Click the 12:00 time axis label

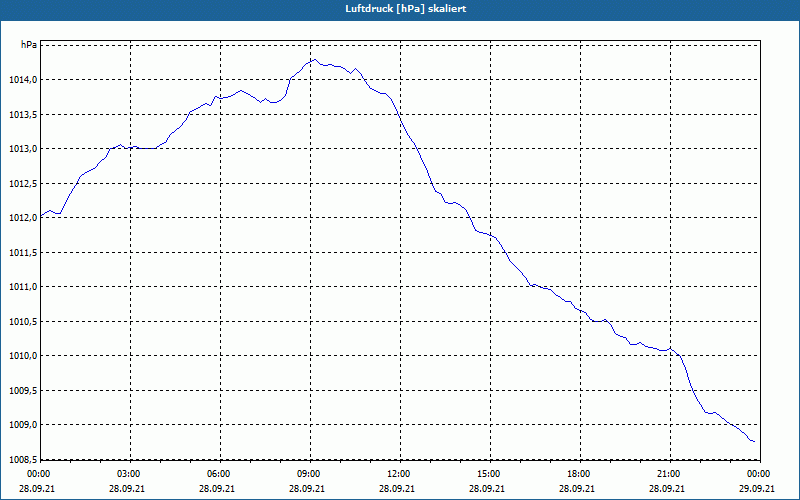pyautogui.click(x=399, y=474)
